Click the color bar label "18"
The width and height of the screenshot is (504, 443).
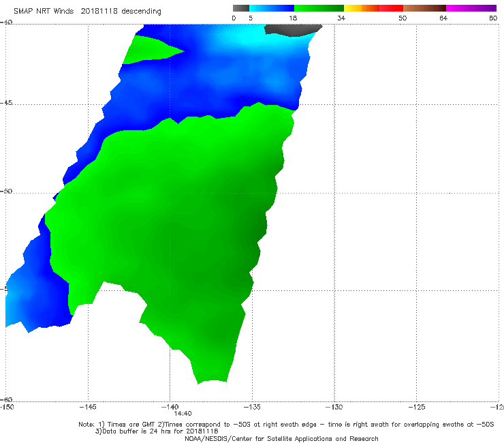293,18
